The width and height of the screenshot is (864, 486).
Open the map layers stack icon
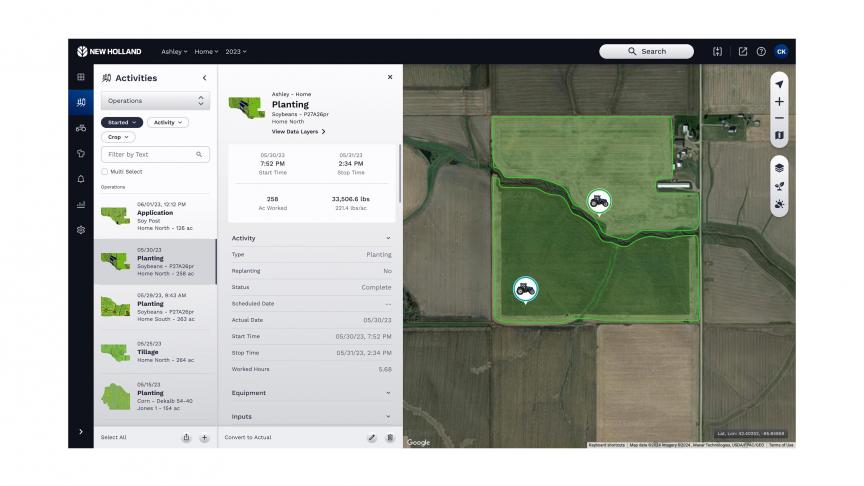pyautogui.click(x=779, y=168)
